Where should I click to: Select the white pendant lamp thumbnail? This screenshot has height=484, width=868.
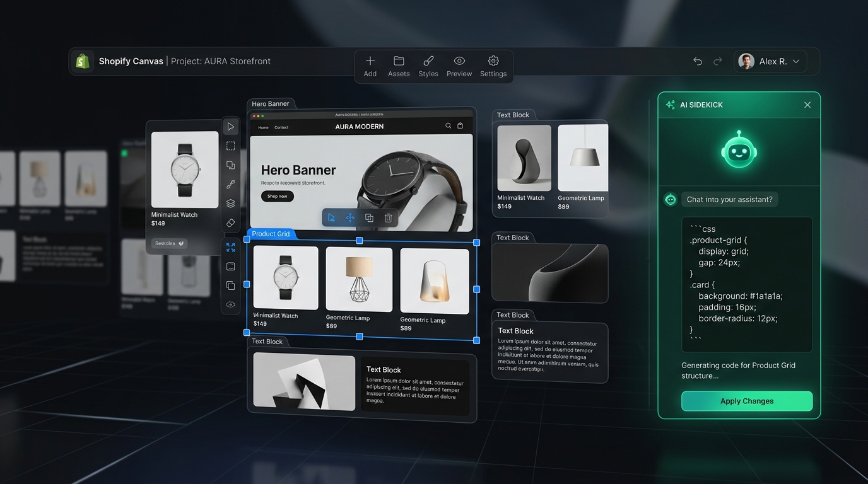pos(583,158)
